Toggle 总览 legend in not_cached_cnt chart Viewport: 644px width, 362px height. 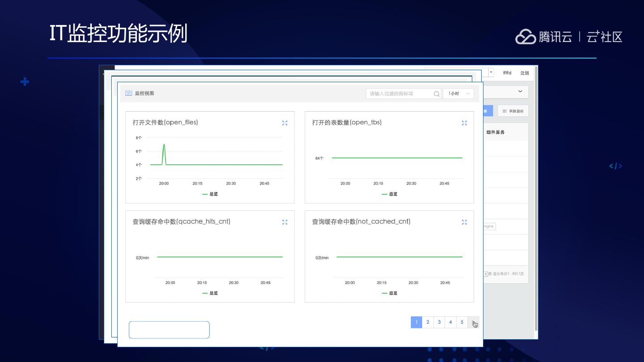tap(390, 293)
